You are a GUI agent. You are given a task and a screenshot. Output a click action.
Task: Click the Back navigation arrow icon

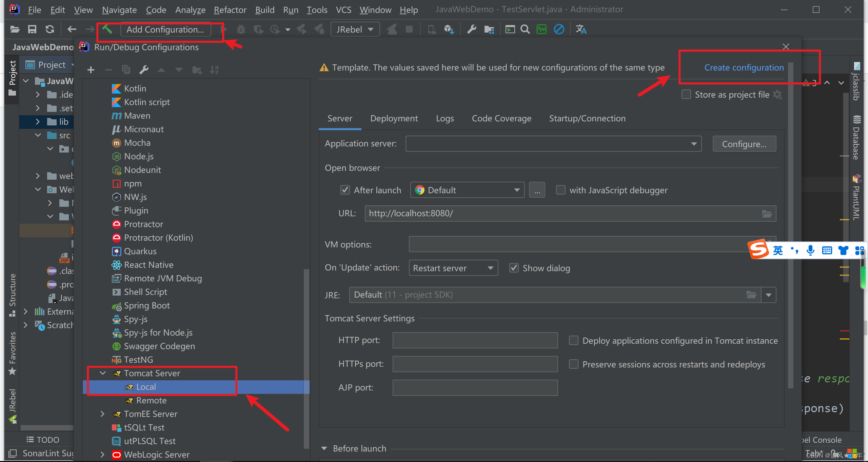[72, 29]
